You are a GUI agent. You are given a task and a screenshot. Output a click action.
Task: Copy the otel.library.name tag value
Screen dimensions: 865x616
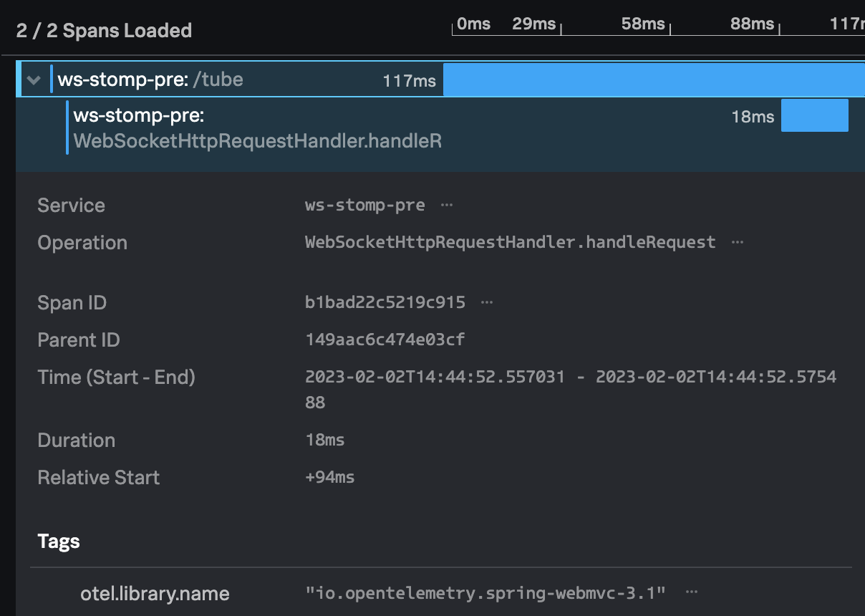pos(690,592)
